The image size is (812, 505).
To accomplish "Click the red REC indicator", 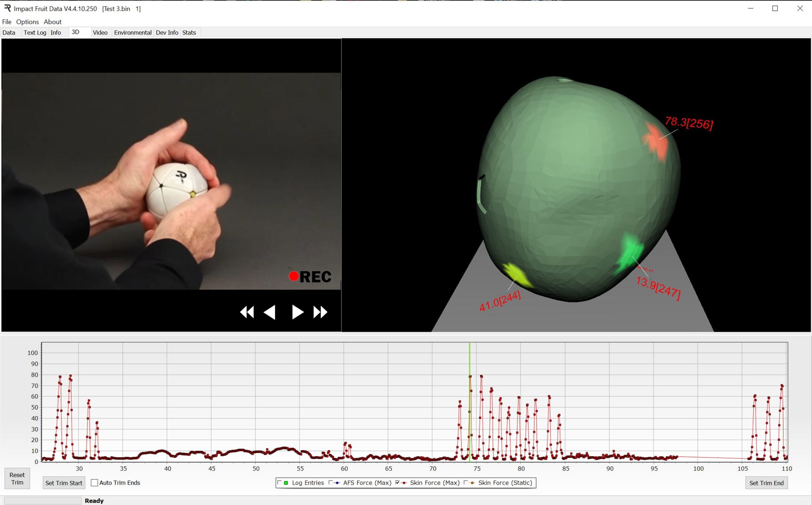I will pyautogui.click(x=294, y=276).
